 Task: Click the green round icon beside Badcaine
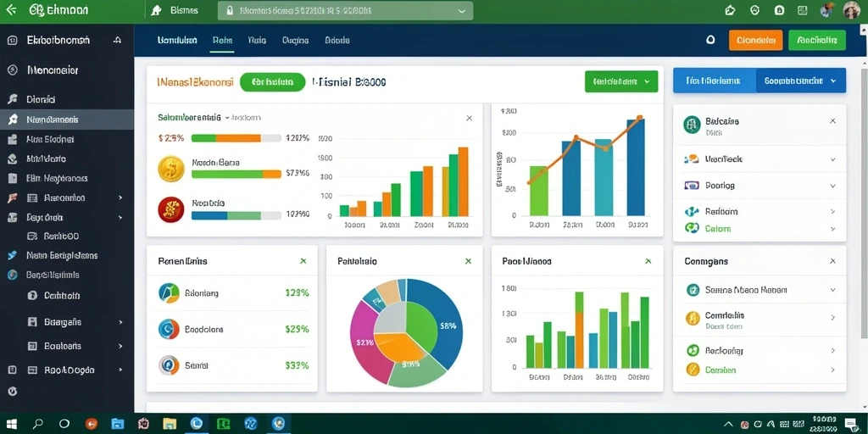coord(693,125)
